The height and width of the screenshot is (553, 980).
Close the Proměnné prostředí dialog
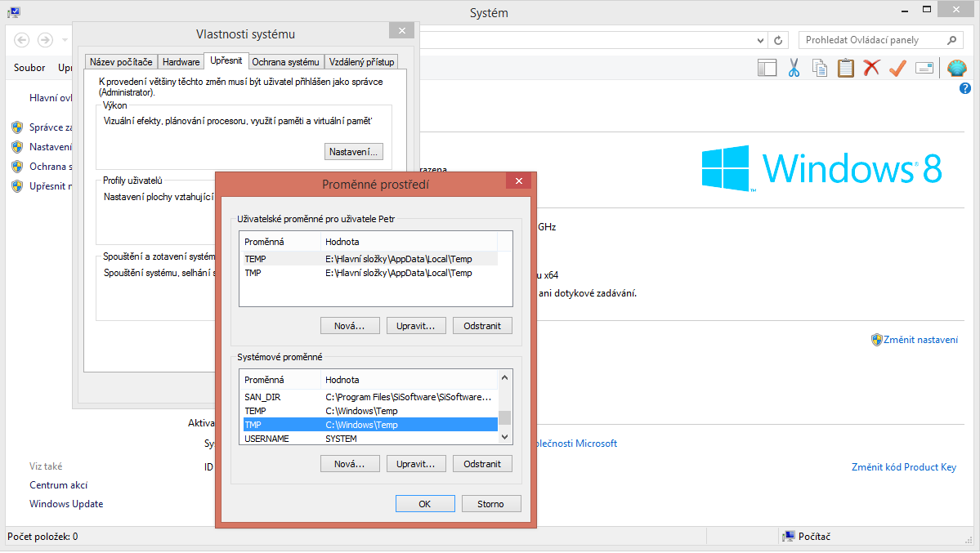tap(519, 181)
